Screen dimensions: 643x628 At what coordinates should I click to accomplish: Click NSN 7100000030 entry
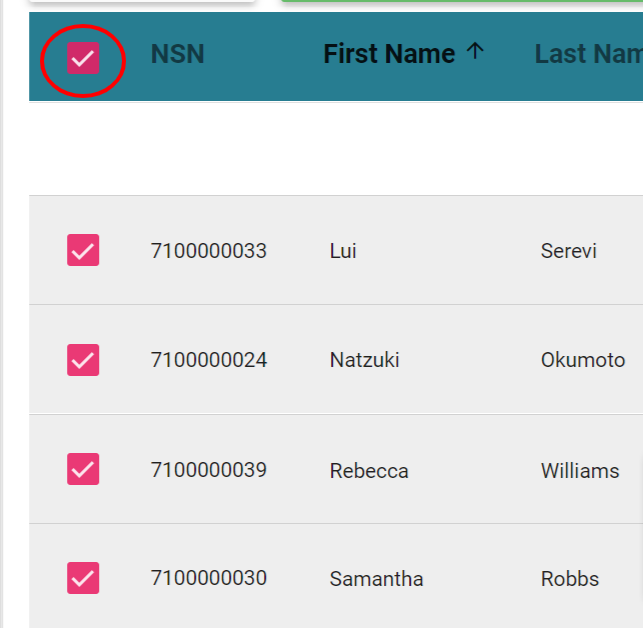(209, 579)
